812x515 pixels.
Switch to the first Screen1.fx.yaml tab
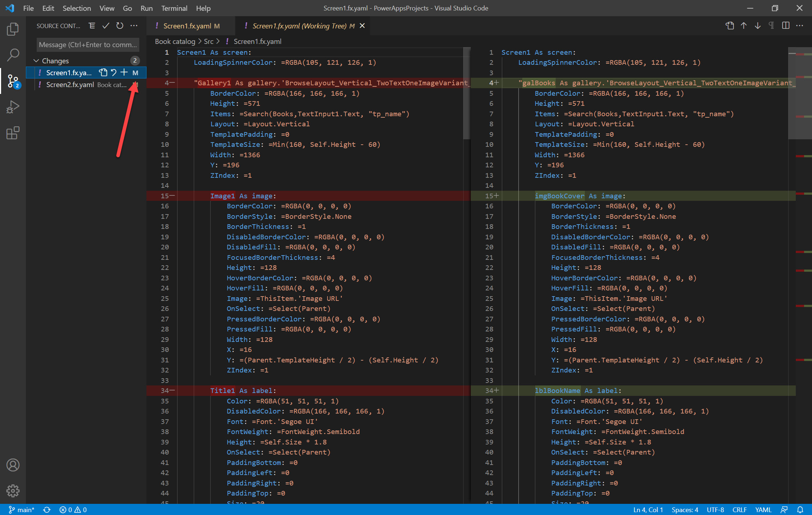(x=187, y=26)
